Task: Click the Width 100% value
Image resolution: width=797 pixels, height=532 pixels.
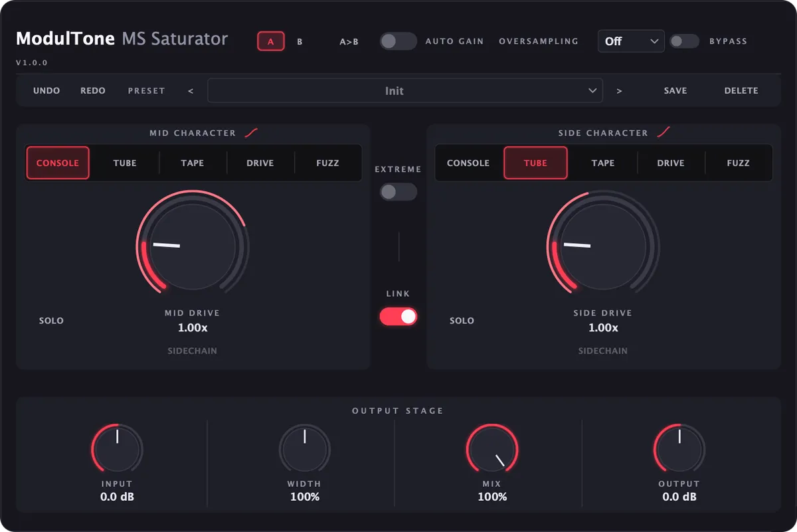Action: coord(305,497)
